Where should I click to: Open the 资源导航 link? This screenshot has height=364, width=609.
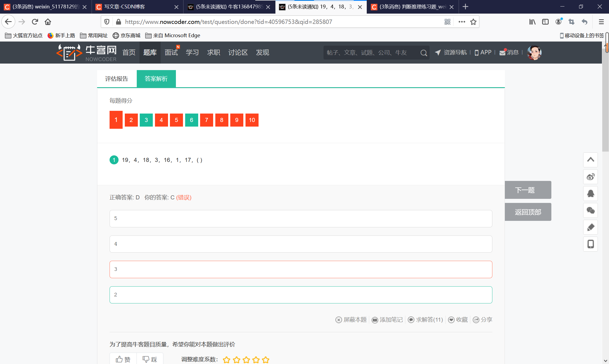click(x=451, y=52)
